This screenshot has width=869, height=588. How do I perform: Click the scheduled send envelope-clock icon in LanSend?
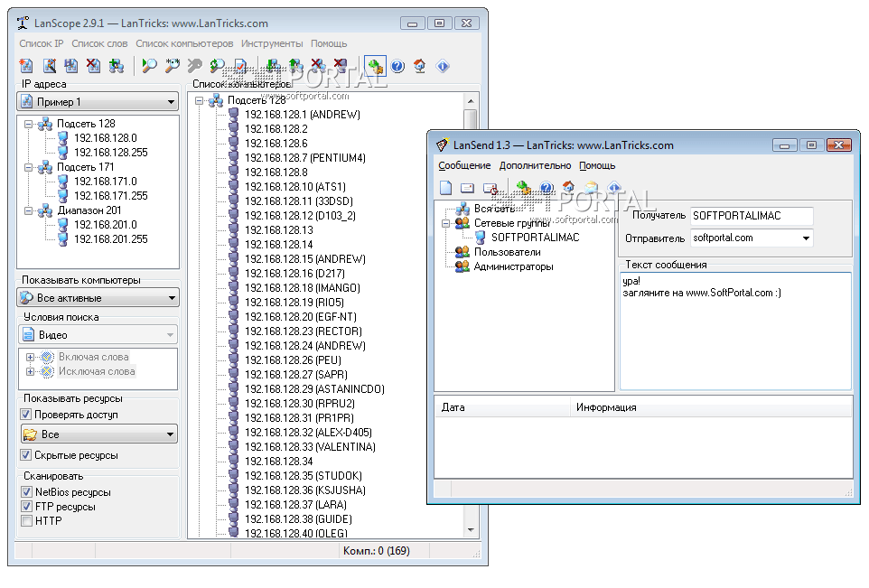[x=490, y=188]
